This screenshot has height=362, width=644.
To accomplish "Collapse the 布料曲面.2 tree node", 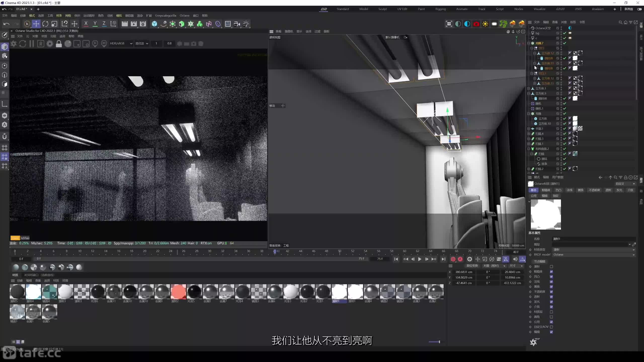I will (x=529, y=149).
